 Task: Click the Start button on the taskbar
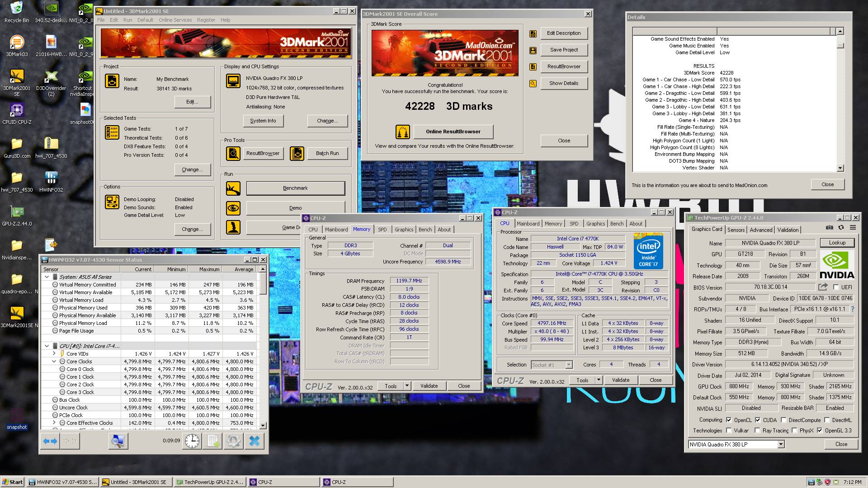pyautogui.click(x=13, y=482)
